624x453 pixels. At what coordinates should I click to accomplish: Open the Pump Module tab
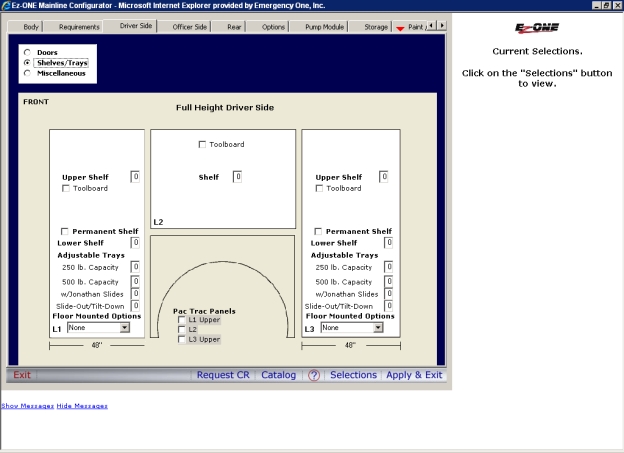tap(324, 27)
